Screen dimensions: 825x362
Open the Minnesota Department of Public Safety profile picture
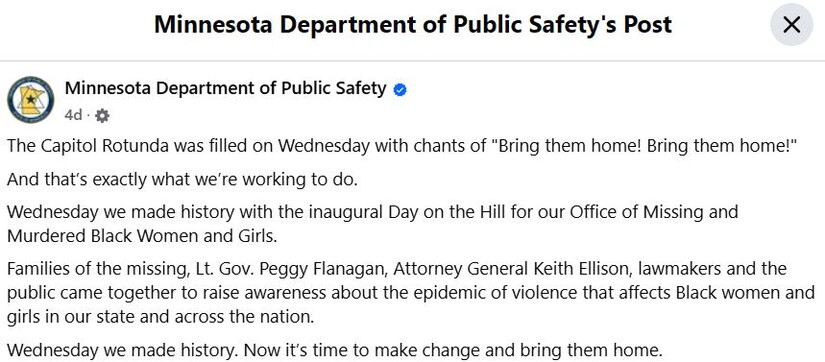pos(31,99)
